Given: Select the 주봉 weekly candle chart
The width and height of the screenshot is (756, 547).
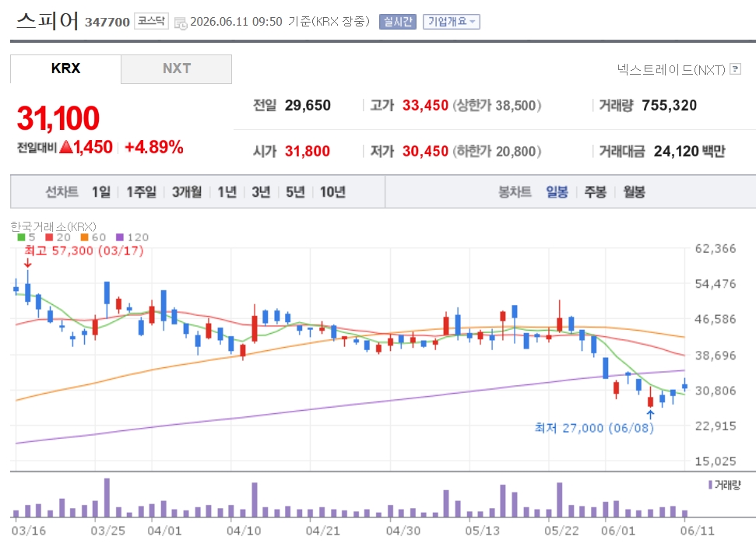Looking at the screenshot, I should [x=596, y=192].
